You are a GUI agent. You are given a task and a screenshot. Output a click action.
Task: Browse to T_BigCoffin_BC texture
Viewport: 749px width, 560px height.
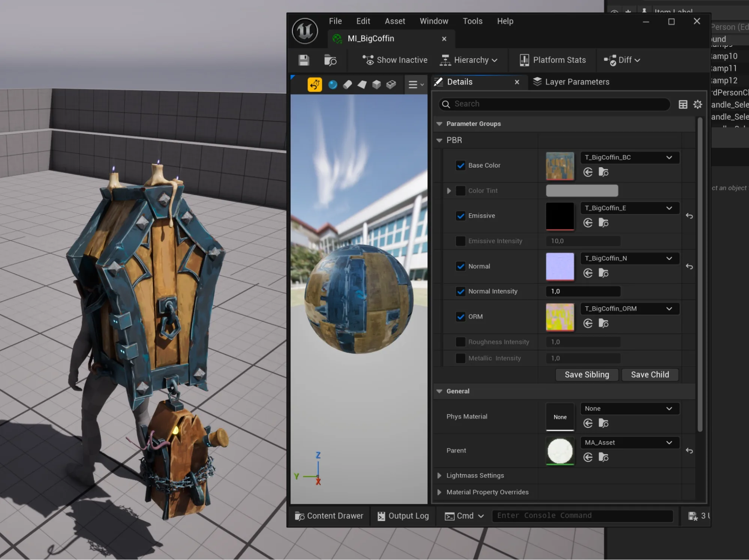coord(603,172)
